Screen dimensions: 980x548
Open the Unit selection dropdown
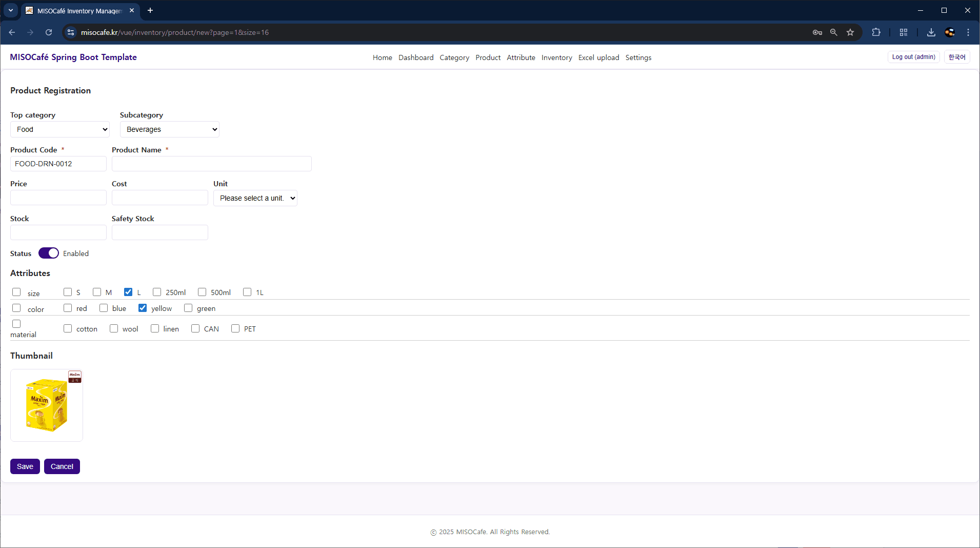pos(255,198)
